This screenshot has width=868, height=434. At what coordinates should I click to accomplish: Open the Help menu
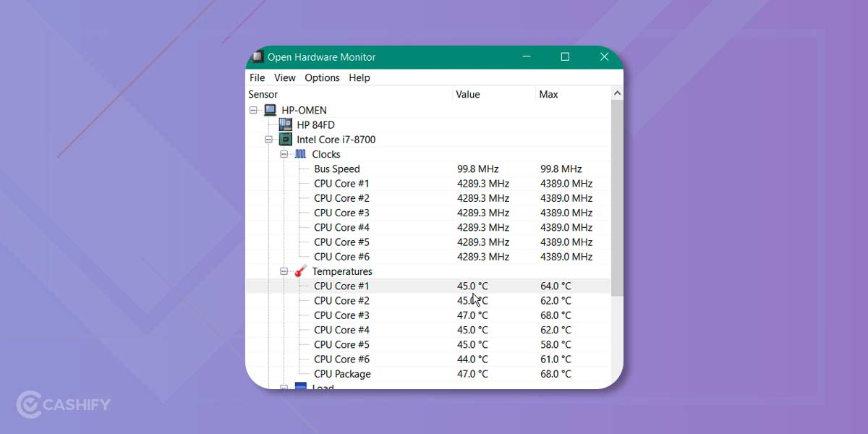coord(359,77)
